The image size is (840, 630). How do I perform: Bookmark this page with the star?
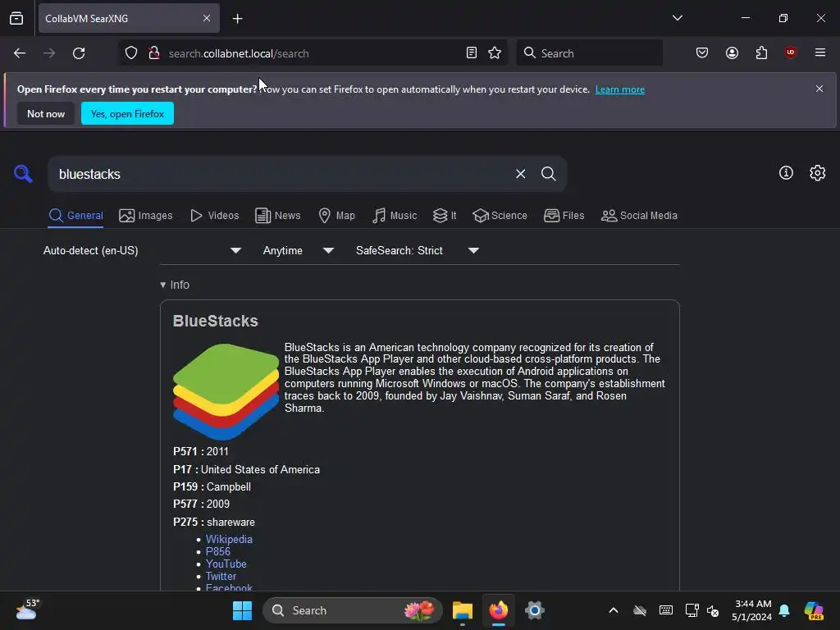495,53
